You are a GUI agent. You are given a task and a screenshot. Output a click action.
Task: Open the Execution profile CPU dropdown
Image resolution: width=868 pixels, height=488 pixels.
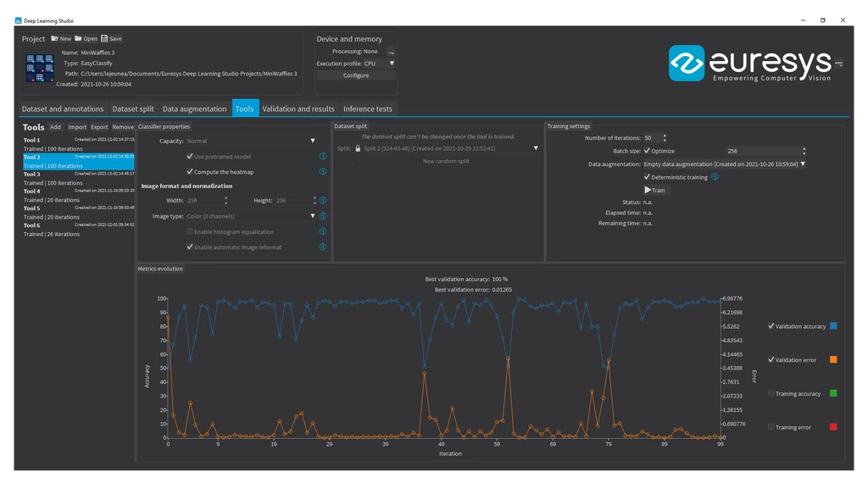pyautogui.click(x=392, y=64)
